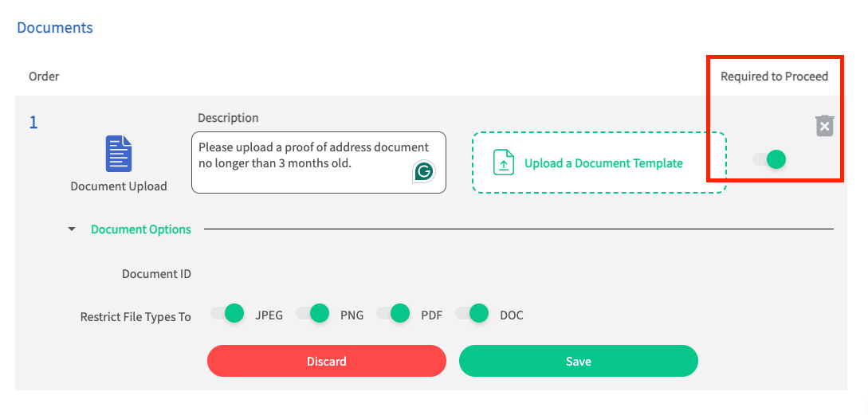868x415 pixels.
Task: Click the Document Options section label
Action: 140,229
